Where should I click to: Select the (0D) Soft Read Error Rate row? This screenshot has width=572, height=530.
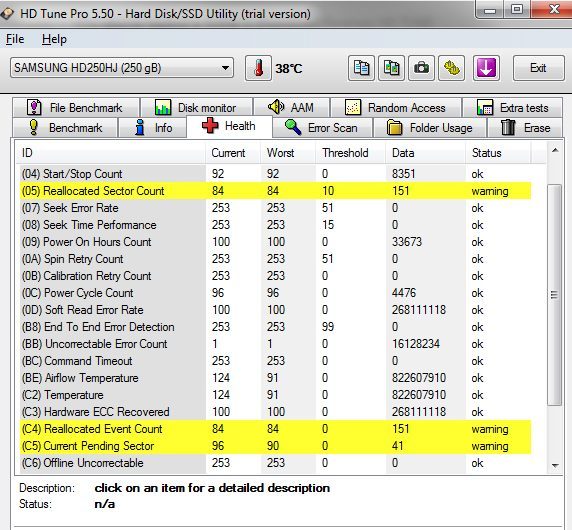pyautogui.click(x=276, y=310)
